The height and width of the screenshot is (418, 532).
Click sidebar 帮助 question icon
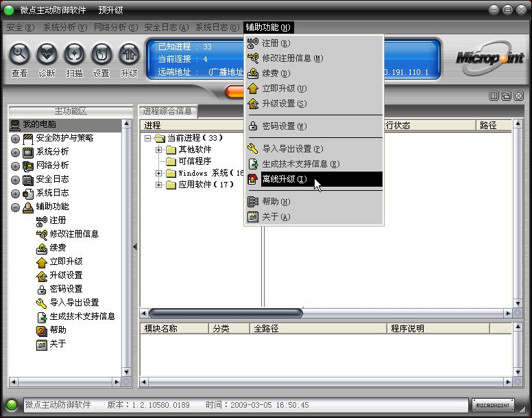point(41,331)
